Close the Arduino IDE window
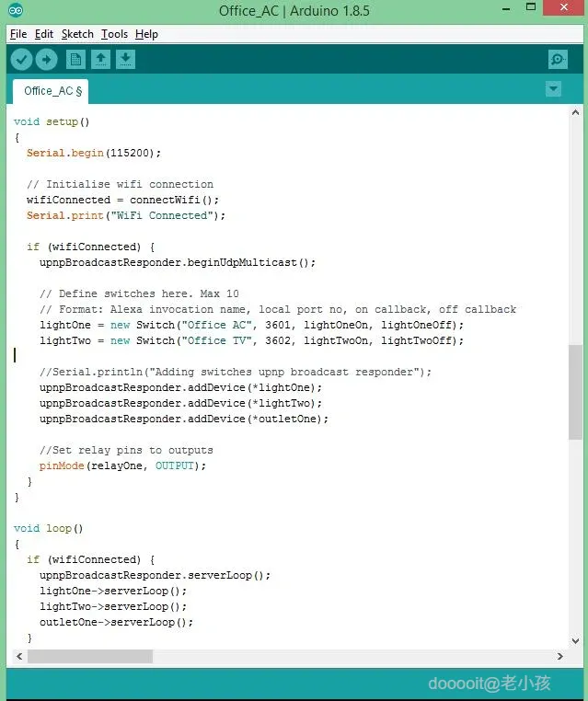 click(564, 7)
